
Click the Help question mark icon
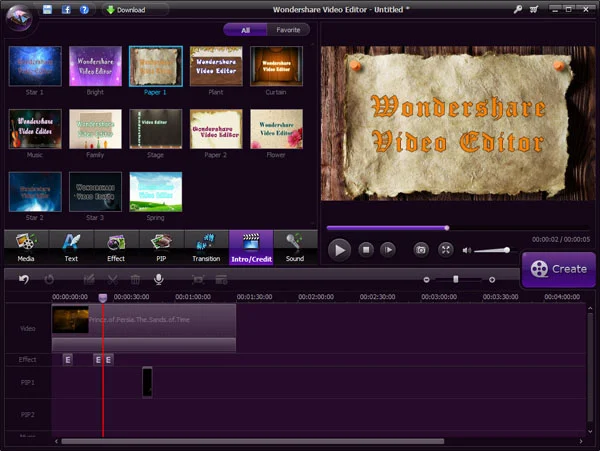(x=83, y=10)
